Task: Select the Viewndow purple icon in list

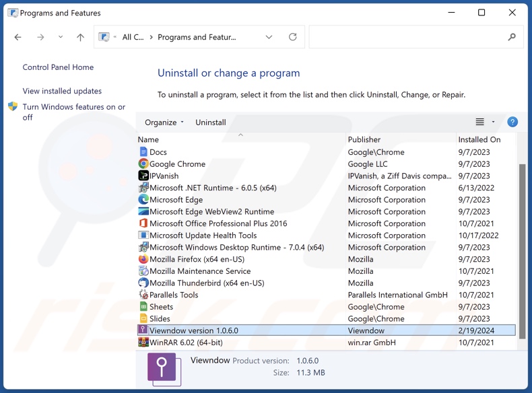Action: point(143,330)
